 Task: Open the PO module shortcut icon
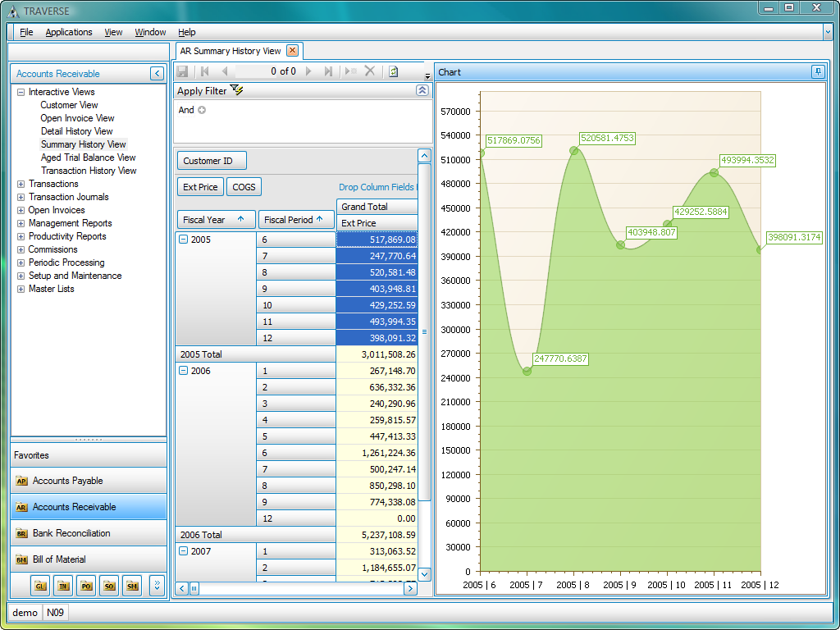click(86, 586)
